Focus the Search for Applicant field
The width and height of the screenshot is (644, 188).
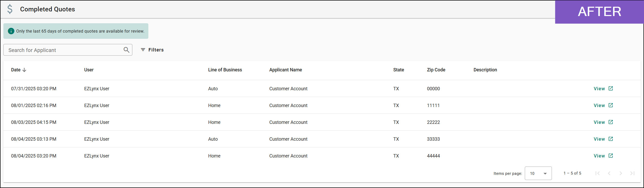68,50
